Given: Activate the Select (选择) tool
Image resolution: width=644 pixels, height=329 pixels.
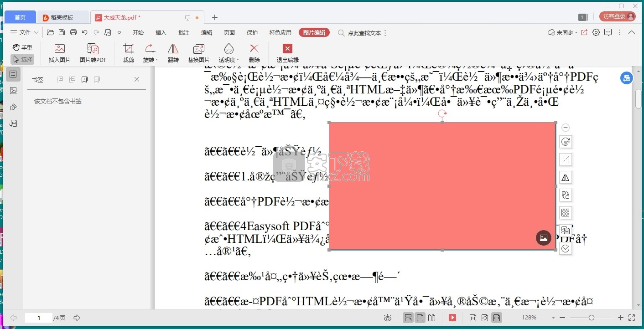Looking at the screenshot, I should [22, 59].
